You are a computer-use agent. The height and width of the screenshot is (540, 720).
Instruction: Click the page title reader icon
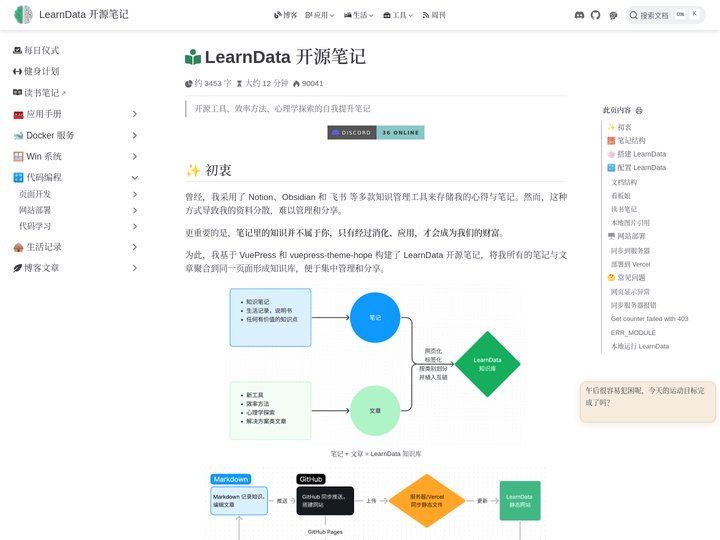193,57
